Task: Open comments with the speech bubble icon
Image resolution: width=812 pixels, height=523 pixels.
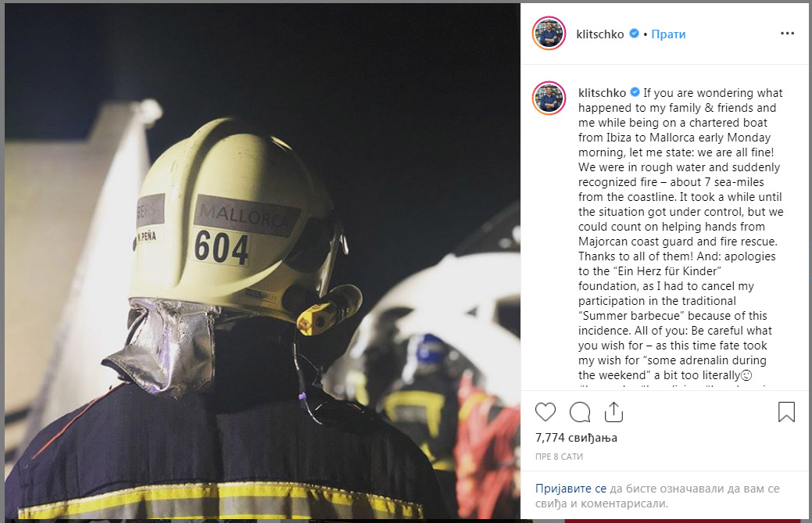Action: coord(579,412)
